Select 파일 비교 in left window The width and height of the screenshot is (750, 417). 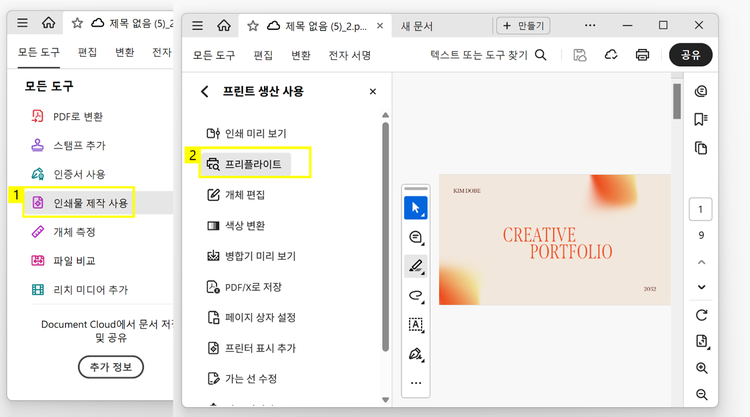pos(63,261)
